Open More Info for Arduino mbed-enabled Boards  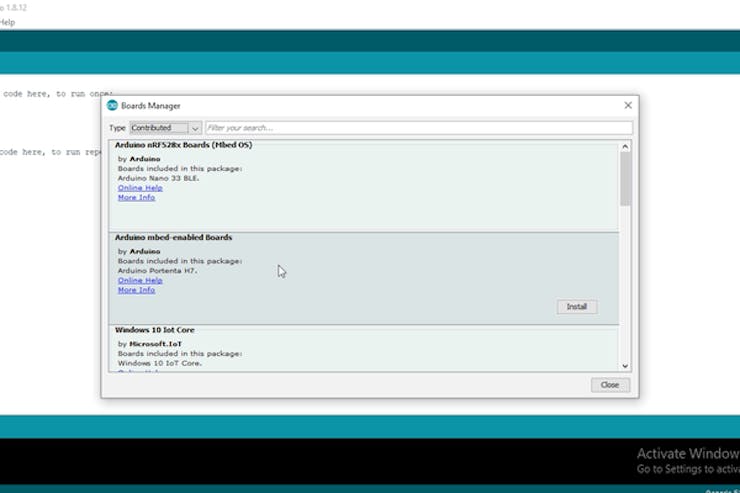[136, 290]
